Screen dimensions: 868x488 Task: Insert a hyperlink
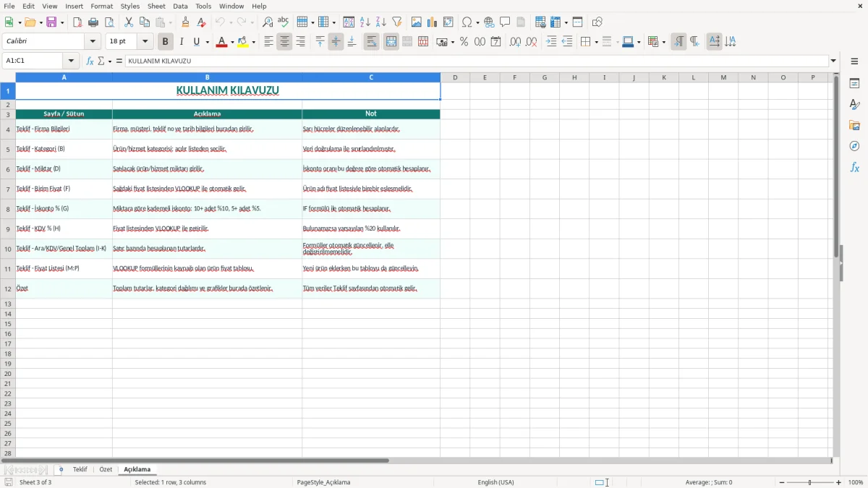(490, 22)
